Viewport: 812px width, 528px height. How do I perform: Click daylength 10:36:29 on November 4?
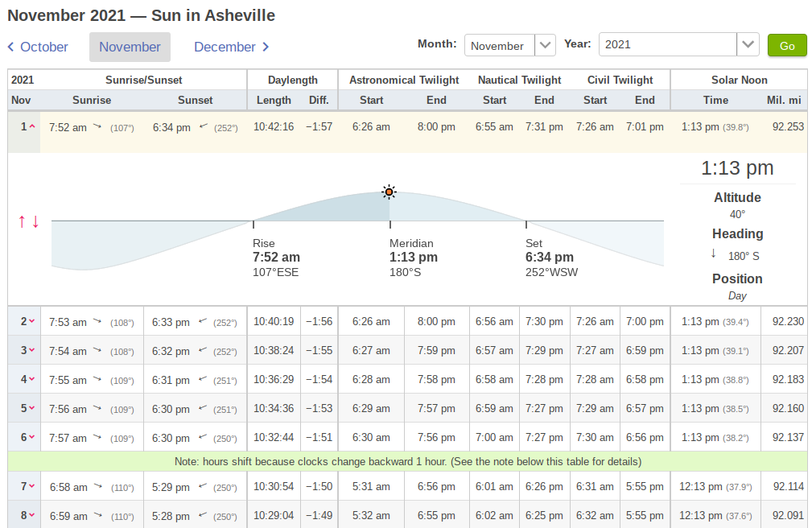274,379
